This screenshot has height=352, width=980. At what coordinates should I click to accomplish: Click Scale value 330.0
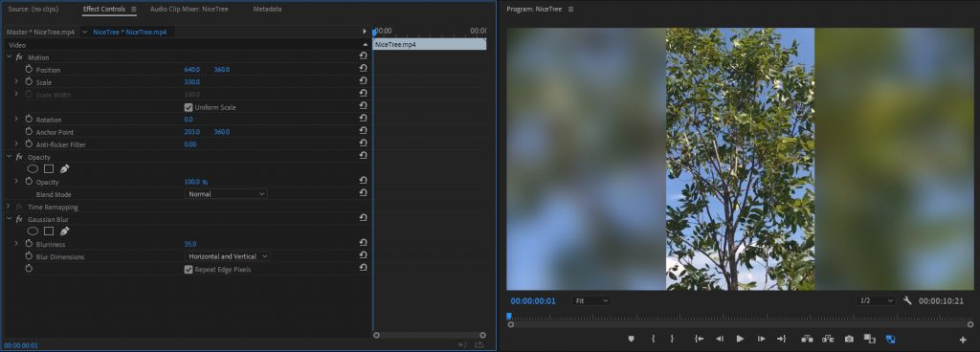191,82
